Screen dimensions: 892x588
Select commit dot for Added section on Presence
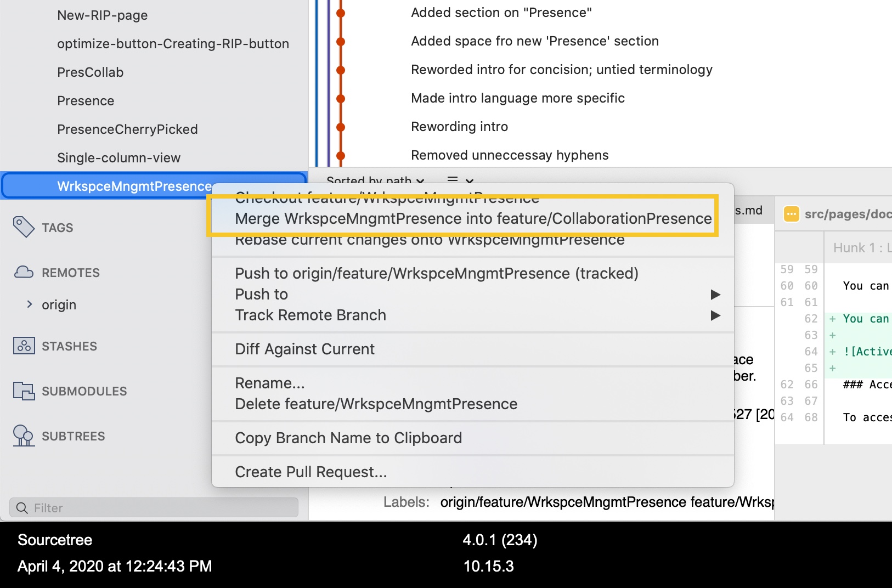coord(341,13)
